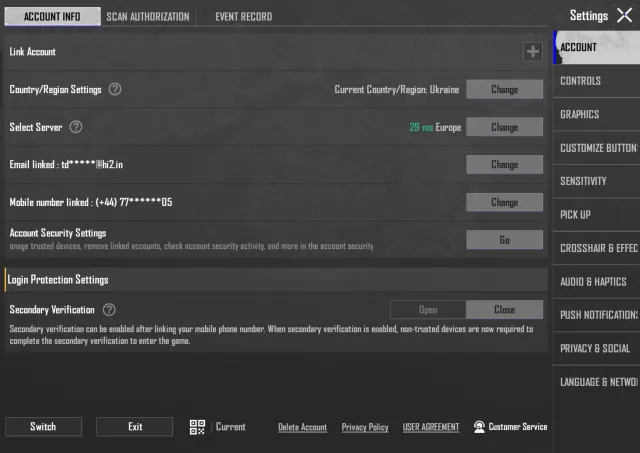Image resolution: width=640 pixels, height=453 pixels.
Task: Click Current Country/Region: Ukraine text
Action: point(397,89)
